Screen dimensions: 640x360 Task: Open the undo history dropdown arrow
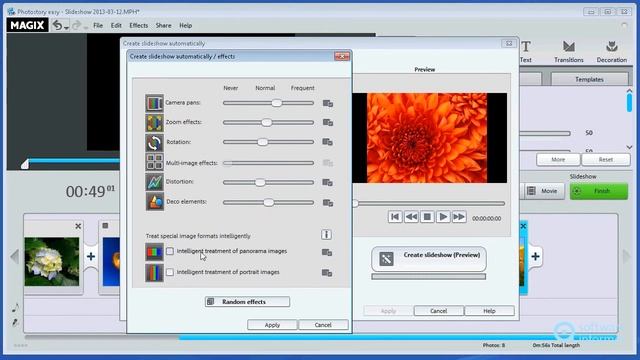(x=67, y=28)
